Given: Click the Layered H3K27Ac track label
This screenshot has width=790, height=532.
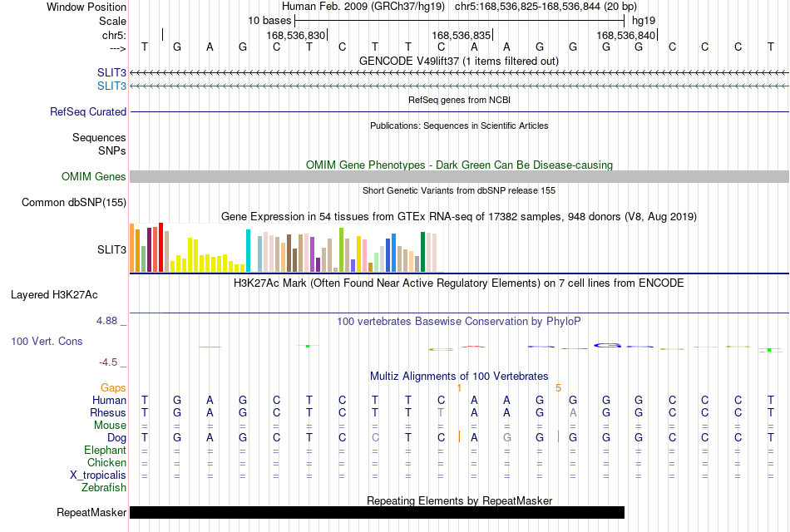Looking at the screenshot, I should click(x=54, y=295).
